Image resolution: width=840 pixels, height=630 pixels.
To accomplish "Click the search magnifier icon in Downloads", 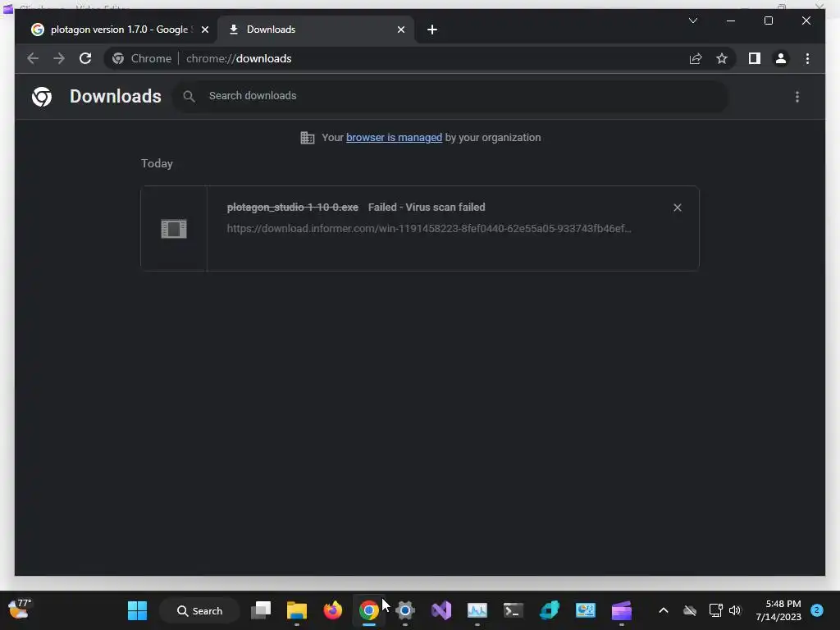I will coord(189,97).
